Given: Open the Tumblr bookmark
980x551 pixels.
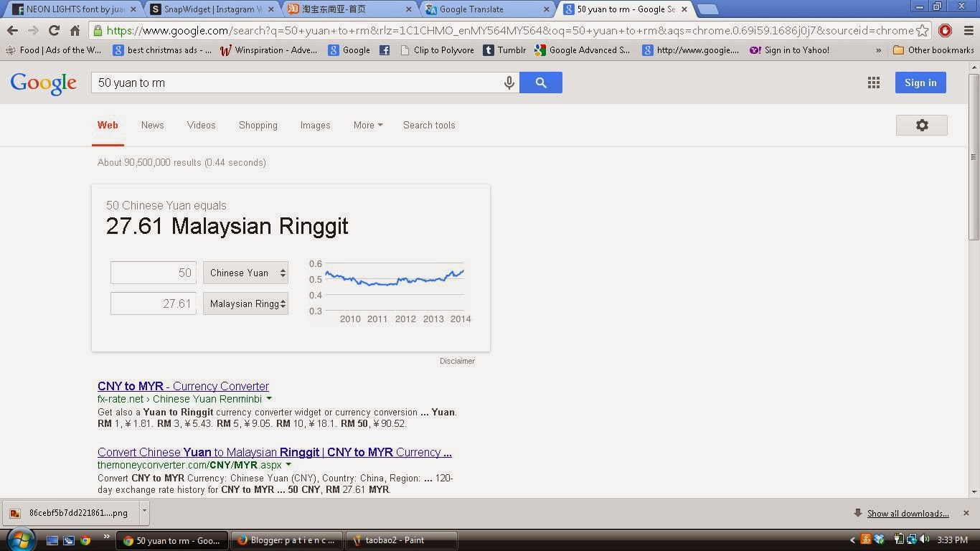Looking at the screenshot, I should pos(504,50).
